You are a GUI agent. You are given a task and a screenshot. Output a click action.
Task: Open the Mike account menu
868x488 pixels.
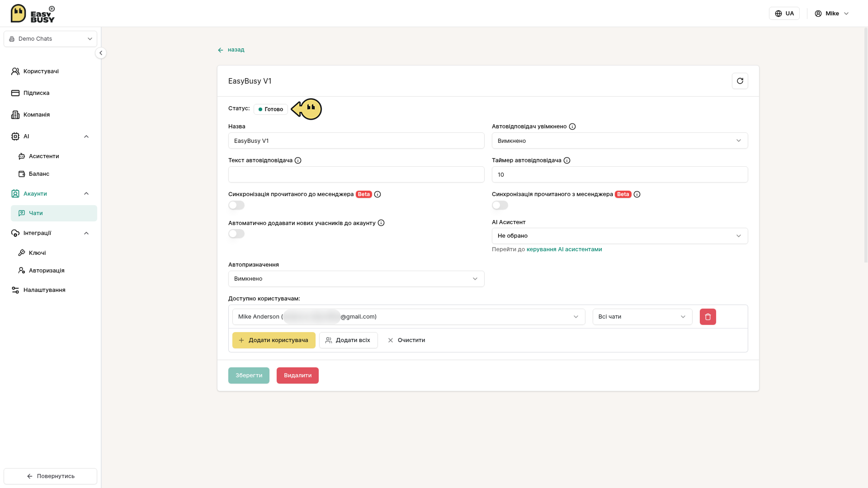[832, 14]
